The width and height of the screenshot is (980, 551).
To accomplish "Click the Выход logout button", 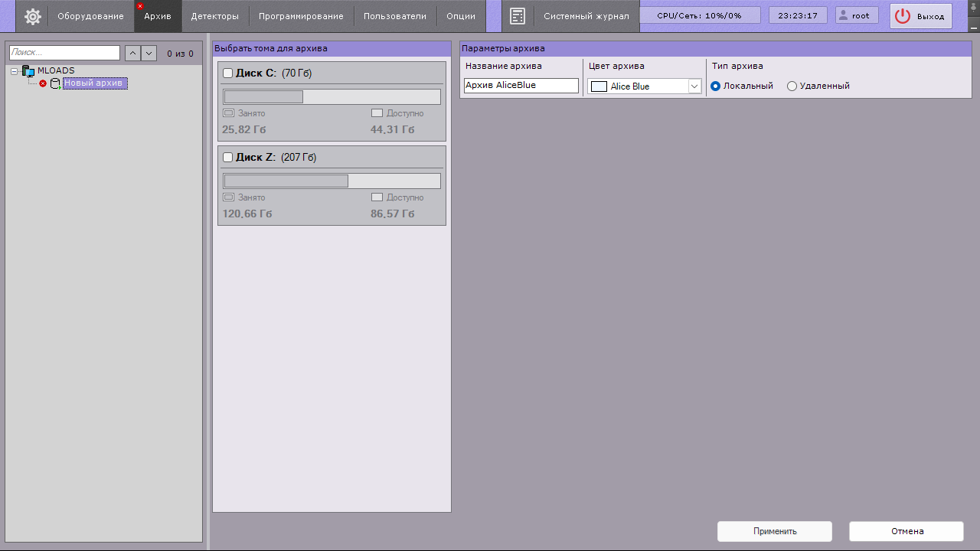I will (921, 16).
